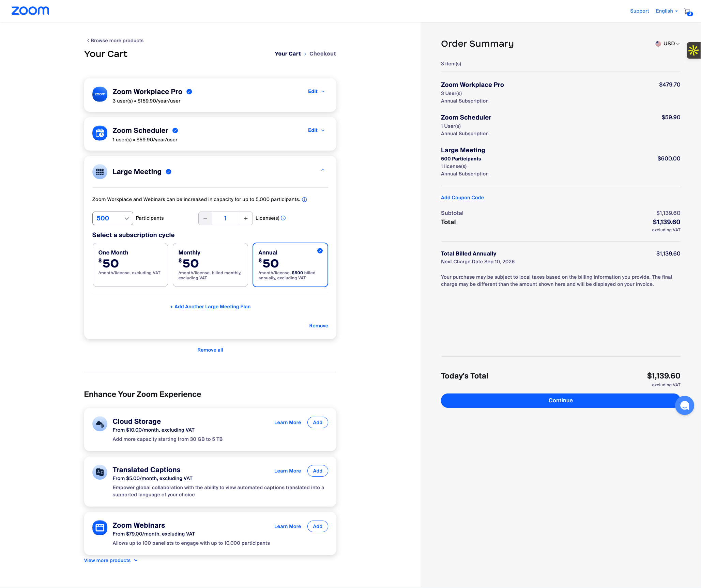Click the Large Meeting grid icon
Image resolution: width=701 pixels, height=588 pixels.
(x=100, y=172)
